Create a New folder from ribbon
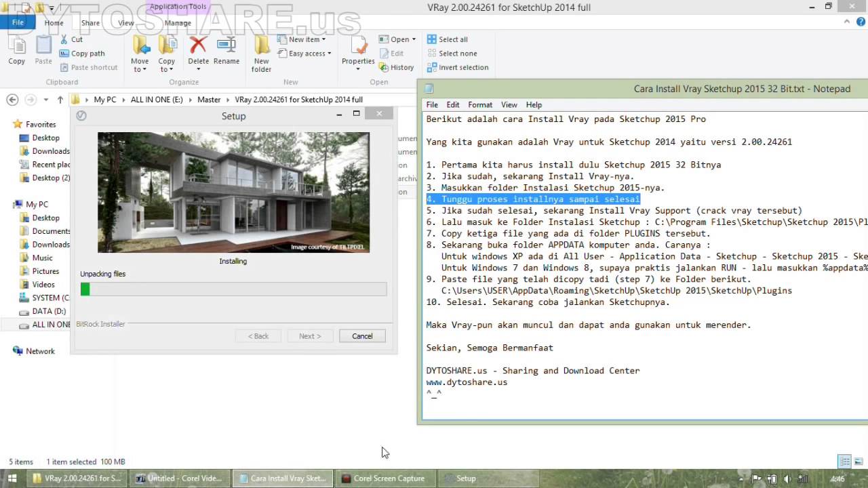The height and width of the screenshot is (488, 868). point(261,54)
